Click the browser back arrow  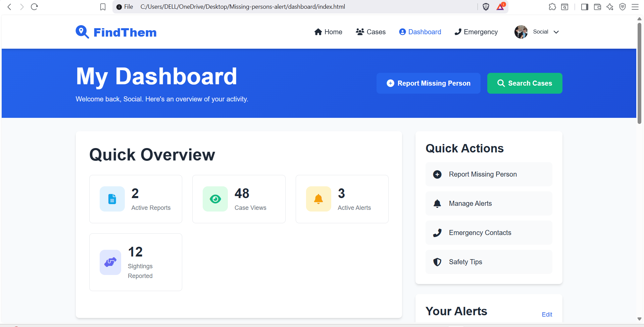pos(9,7)
